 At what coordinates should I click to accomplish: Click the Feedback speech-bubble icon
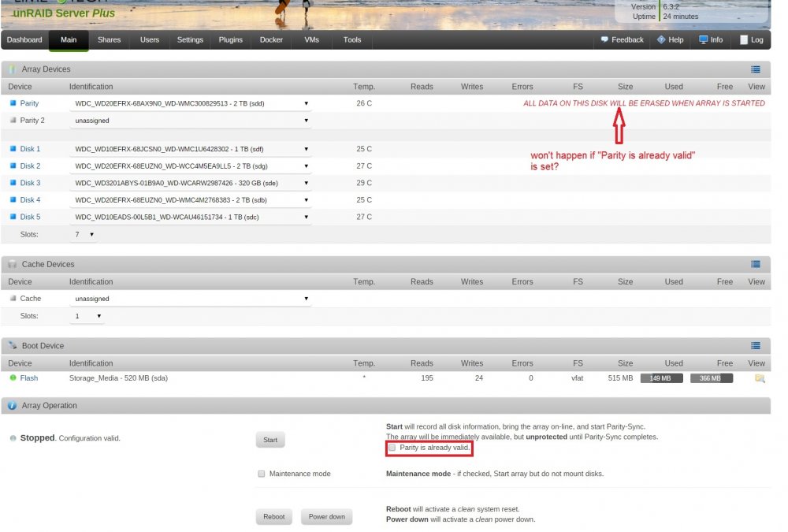[604, 39]
